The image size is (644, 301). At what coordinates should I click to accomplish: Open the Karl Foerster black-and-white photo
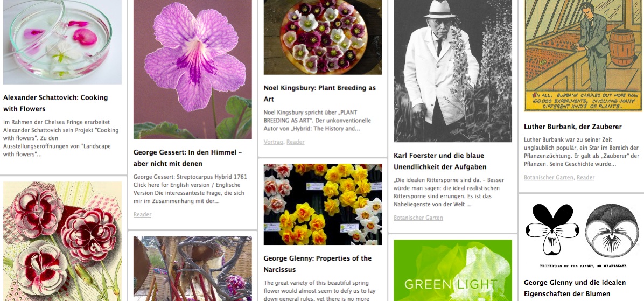pyautogui.click(x=453, y=71)
